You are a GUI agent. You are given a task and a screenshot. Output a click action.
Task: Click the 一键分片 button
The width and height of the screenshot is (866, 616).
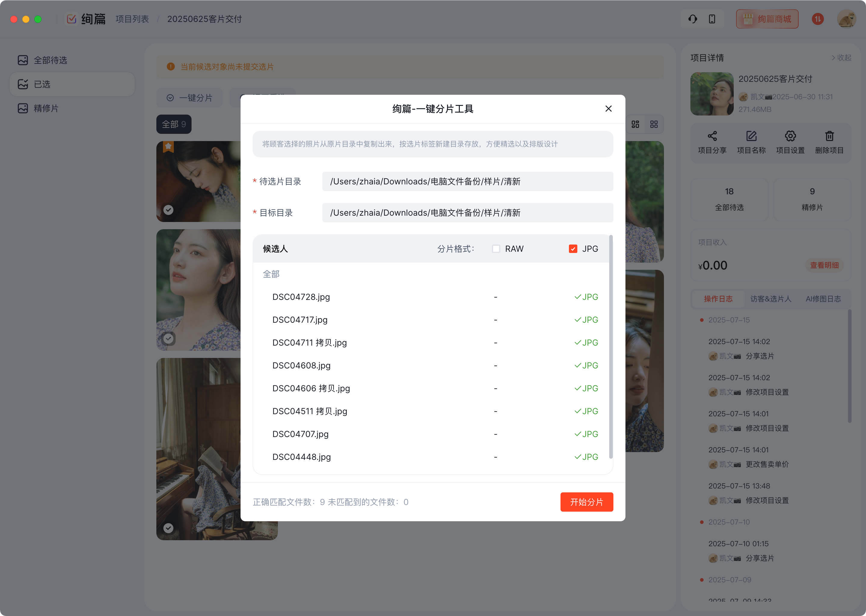pyautogui.click(x=189, y=98)
